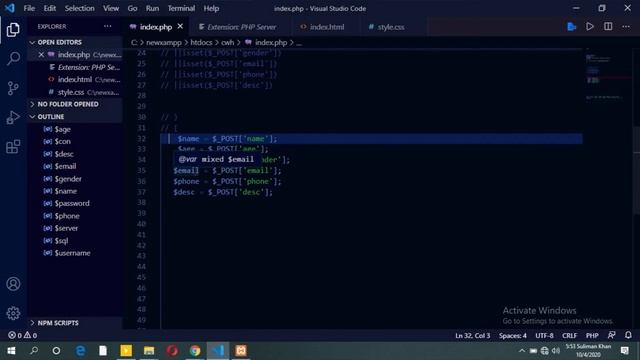
Task: Open the Manage gear icon
Action: click(x=13, y=313)
